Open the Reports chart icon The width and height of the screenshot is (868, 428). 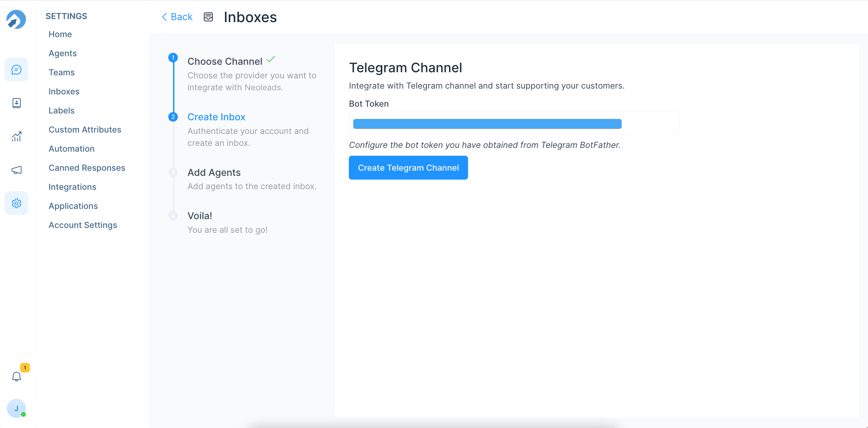[16, 136]
